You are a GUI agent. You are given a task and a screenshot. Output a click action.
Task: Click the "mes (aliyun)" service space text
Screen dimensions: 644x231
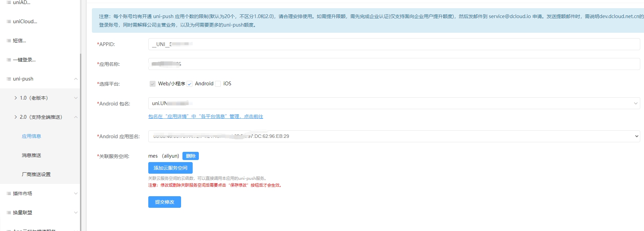tap(164, 156)
